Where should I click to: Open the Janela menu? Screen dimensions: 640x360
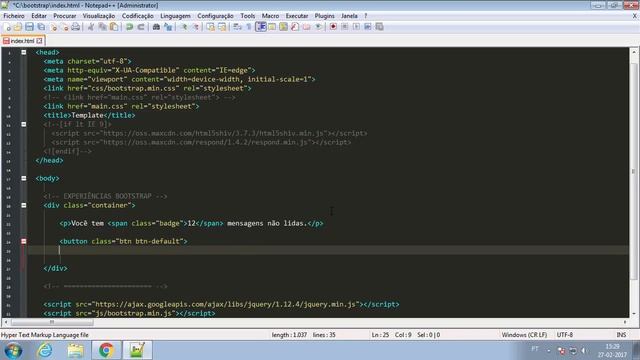(x=349, y=16)
